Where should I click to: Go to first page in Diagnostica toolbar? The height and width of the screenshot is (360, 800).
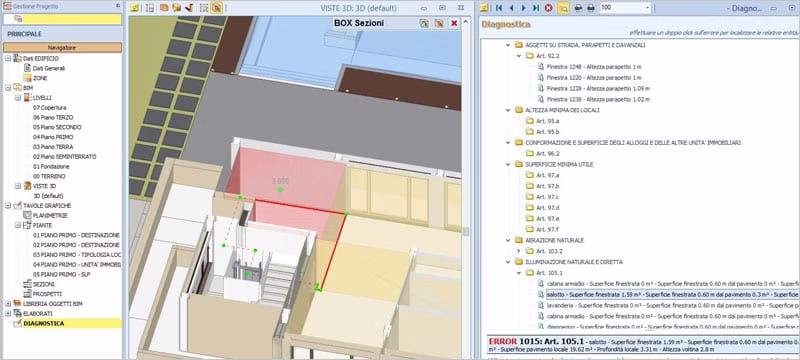(499, 8)
